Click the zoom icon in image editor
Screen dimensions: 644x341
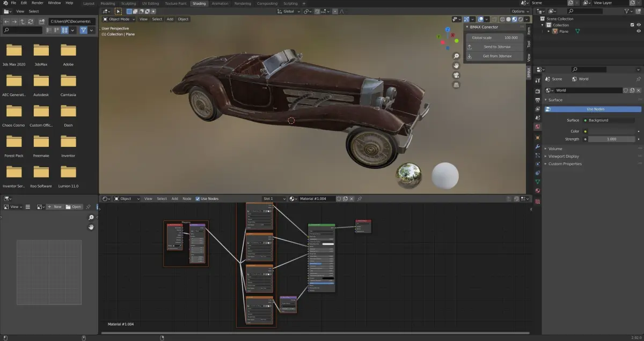91,218
